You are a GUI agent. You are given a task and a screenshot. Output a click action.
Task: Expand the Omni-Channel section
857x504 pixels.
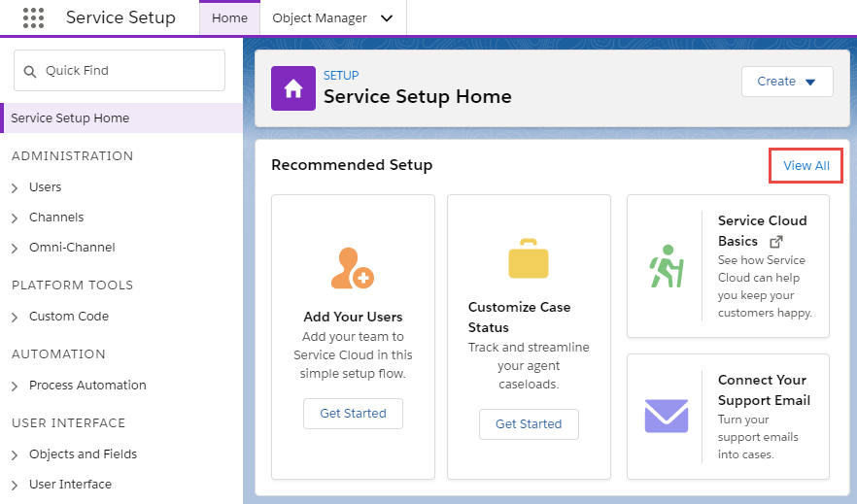pos(15,248)
